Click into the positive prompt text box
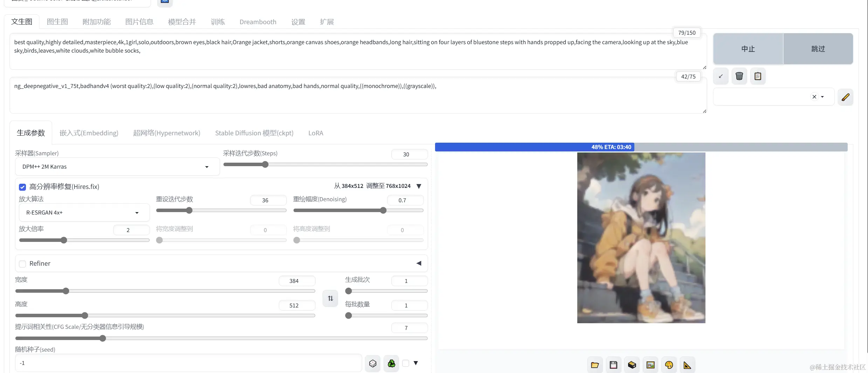Screen dimensions: 868x373 (358, 52)
